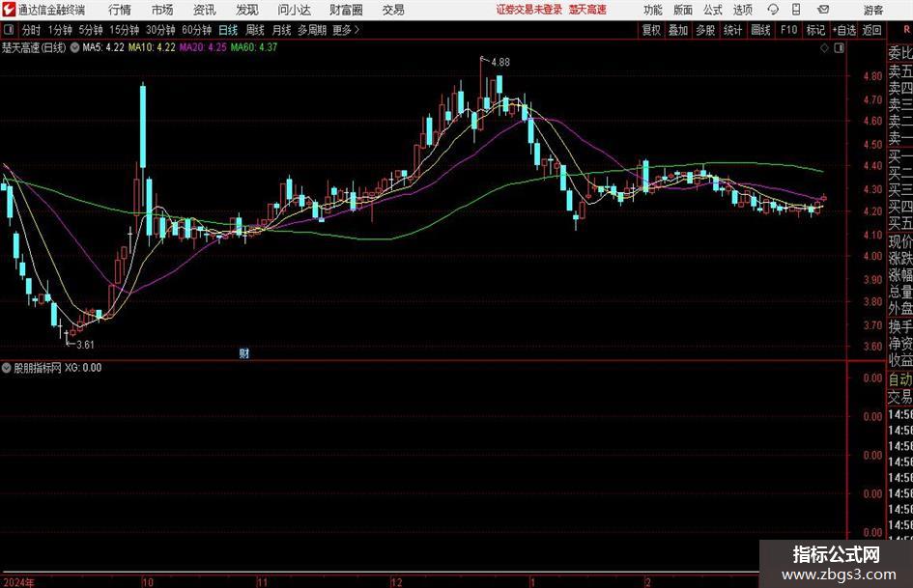
Task: Switch to 30分钟 period tab
Action: [160, 30]
